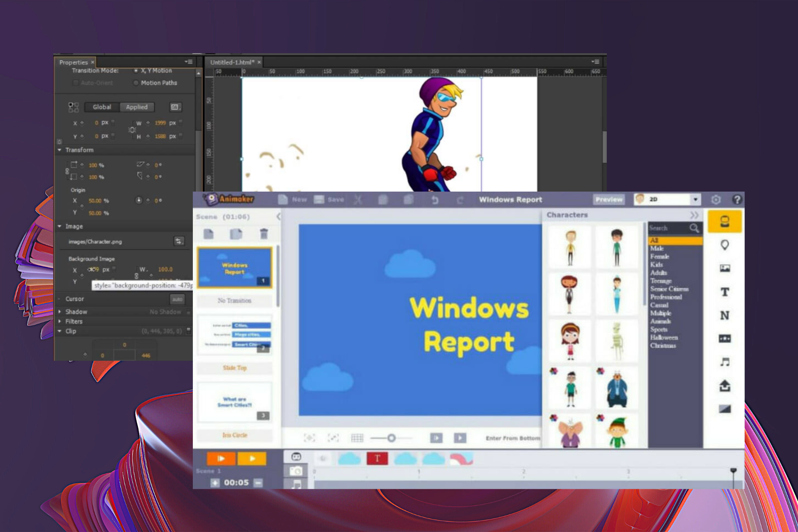Click the Copy icon in Animaker toolbar

click(x=383, y=200)
